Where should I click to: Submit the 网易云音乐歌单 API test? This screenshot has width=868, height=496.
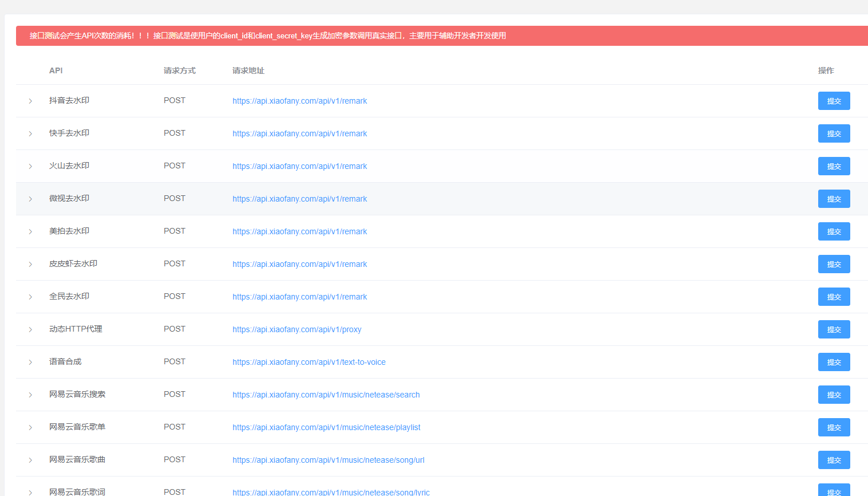point(834,427)
